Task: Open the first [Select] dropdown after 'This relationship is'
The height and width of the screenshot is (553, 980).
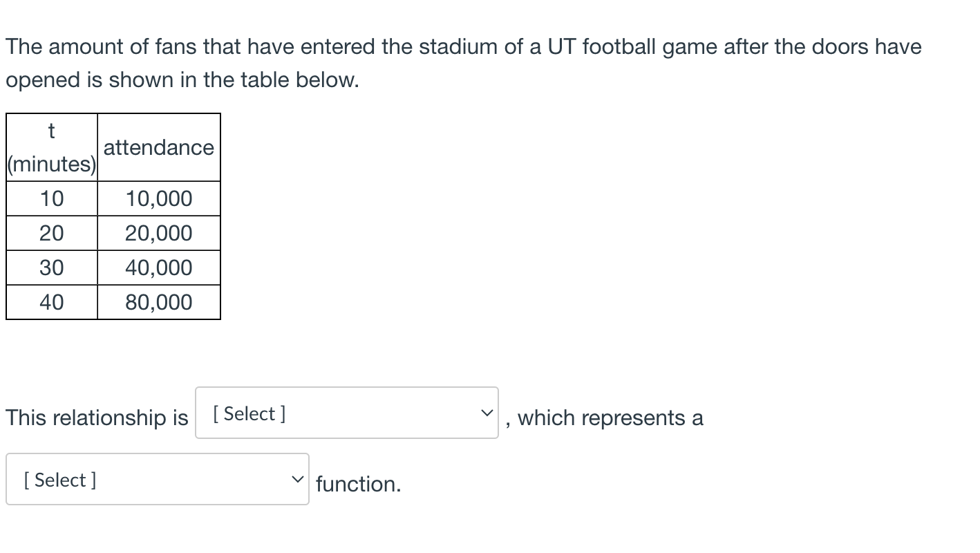Action: 346,413
